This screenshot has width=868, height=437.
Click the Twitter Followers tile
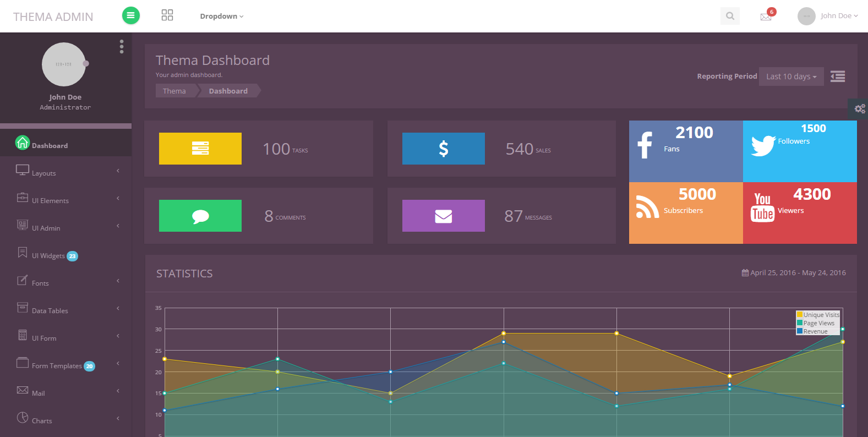[x=800, y=151]
